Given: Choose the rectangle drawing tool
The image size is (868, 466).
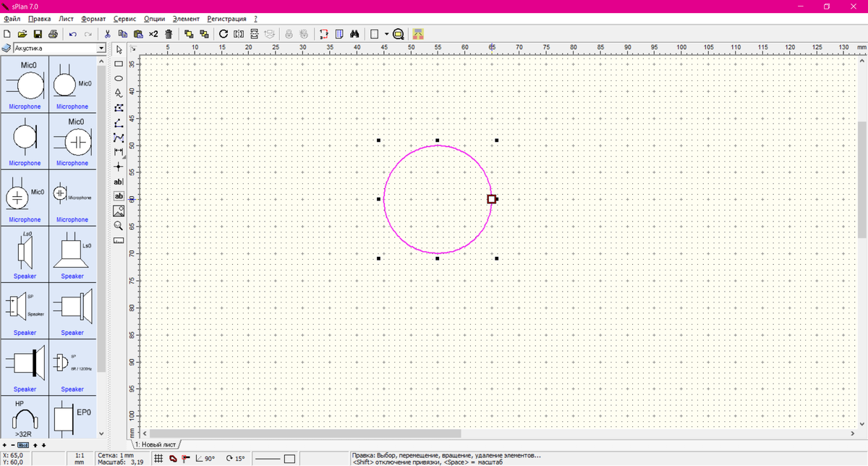Looking at the screenshot, I should click(119, 64).
